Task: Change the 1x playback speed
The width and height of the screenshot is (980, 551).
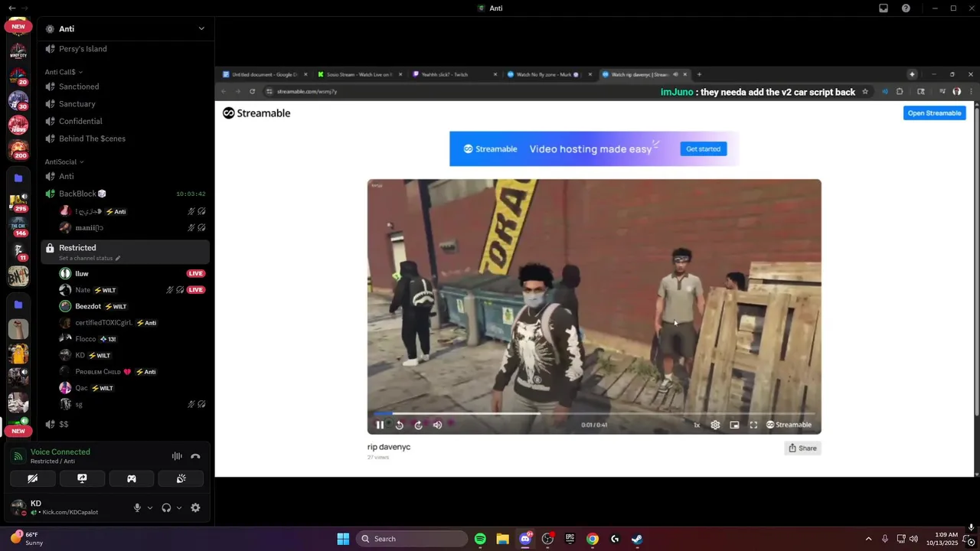Action: [x=697, y=425]
